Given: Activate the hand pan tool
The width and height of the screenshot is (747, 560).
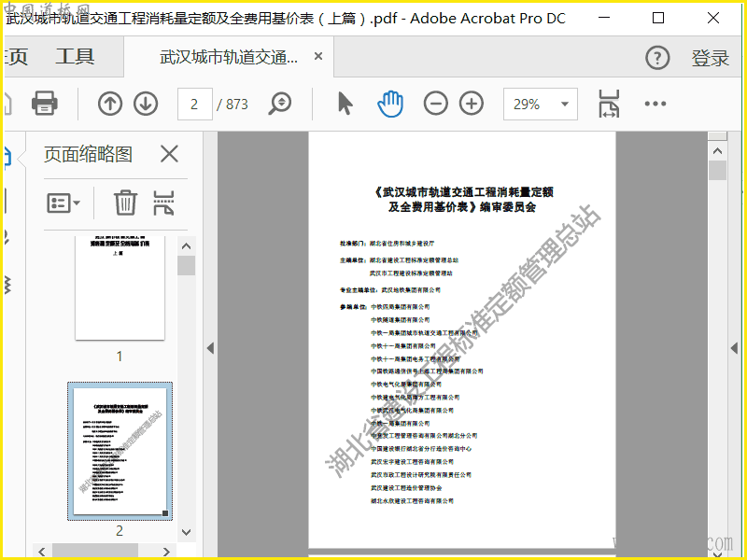Looking at the screenshot, I should 390,104.
